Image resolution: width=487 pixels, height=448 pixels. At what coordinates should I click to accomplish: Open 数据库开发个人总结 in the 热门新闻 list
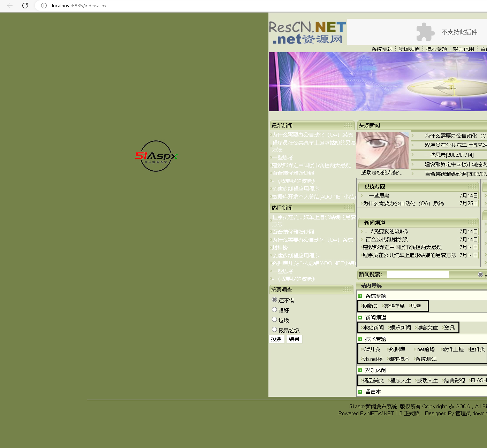(314, 263)
